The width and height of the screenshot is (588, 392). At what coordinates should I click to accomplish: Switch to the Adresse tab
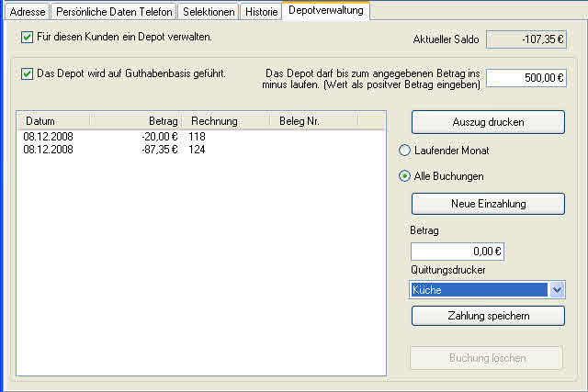click(x=27, y=12)
